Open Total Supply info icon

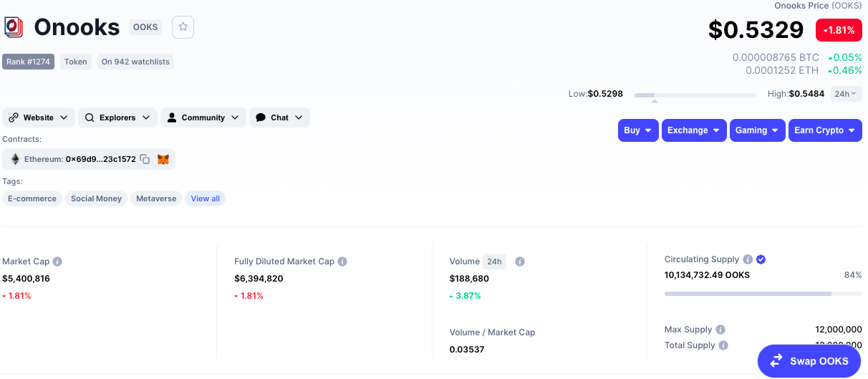(723, 345)
